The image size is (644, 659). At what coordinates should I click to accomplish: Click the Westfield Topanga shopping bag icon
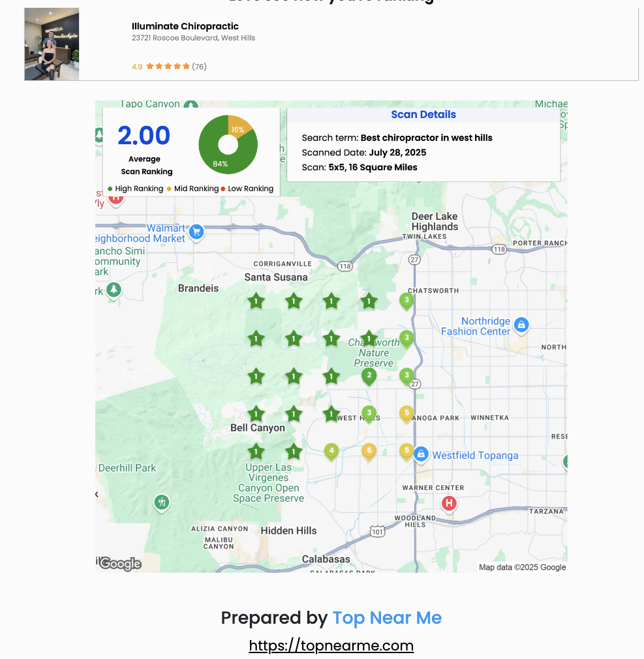pos(421,454)
